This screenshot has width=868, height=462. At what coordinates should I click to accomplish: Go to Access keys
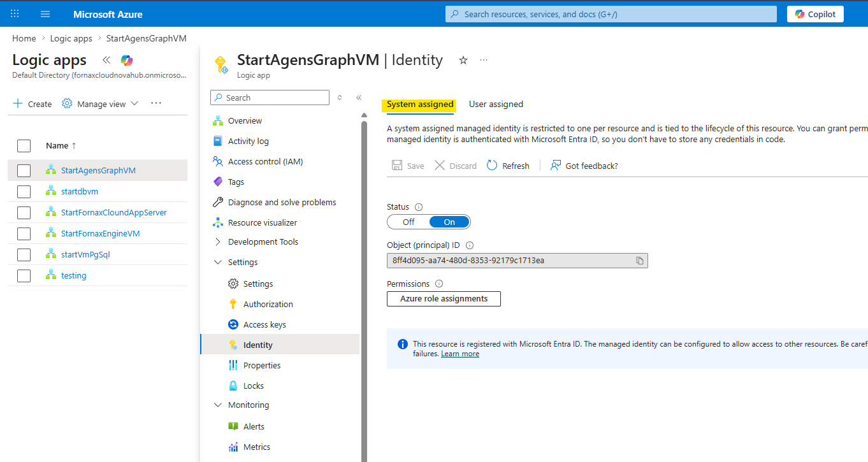coord(264,324)
